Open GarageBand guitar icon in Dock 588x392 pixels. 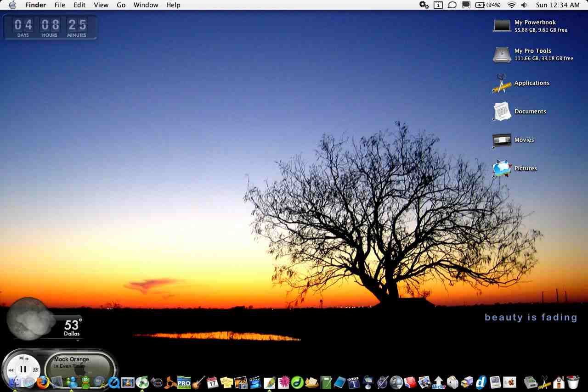click(x=198, y=382)
